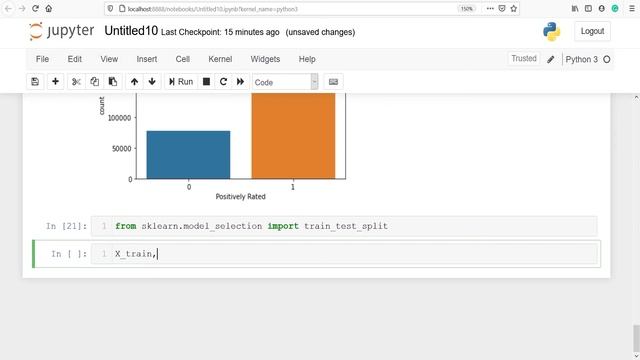Click the Run button

[181, 82]
